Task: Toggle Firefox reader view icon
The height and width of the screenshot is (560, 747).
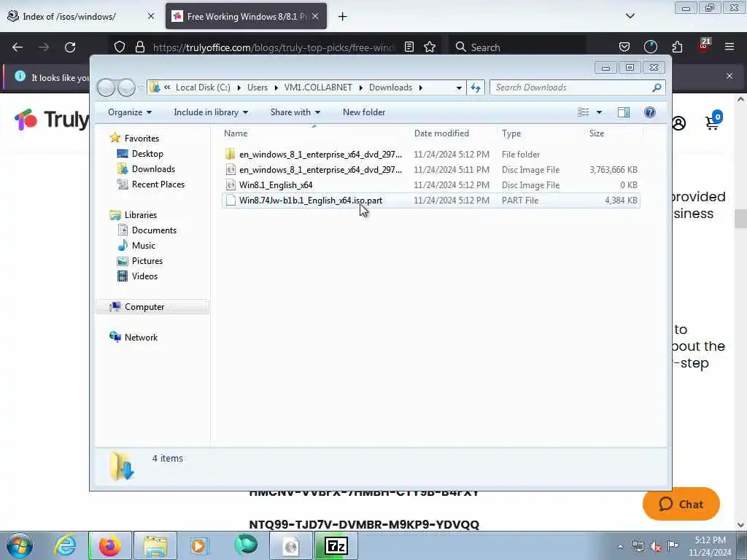Action: (x=409, y=47)
